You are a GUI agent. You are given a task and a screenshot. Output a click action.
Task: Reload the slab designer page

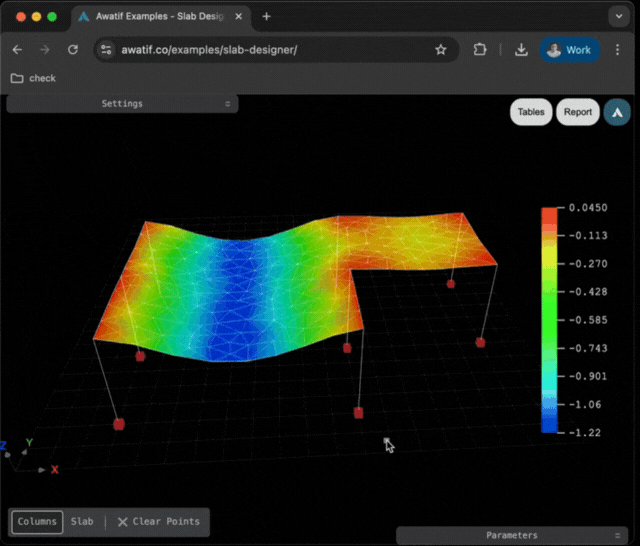point(73,50)
